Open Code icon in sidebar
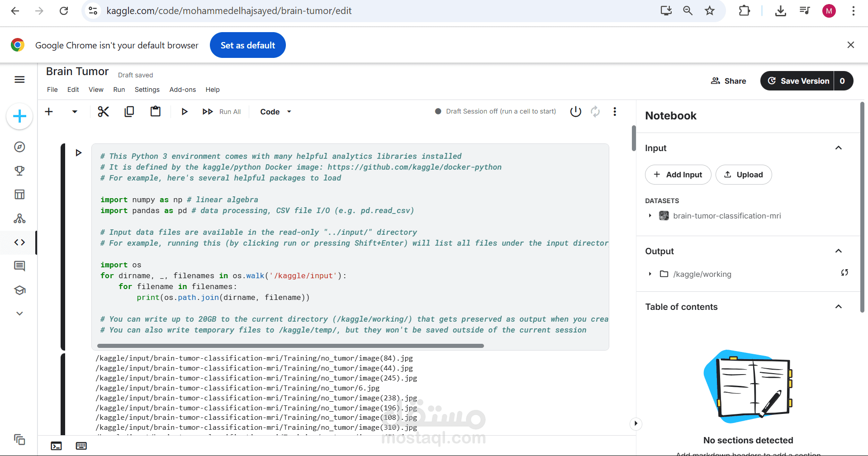The width and height of the screenshot is (868, 456). pos(19,242)
